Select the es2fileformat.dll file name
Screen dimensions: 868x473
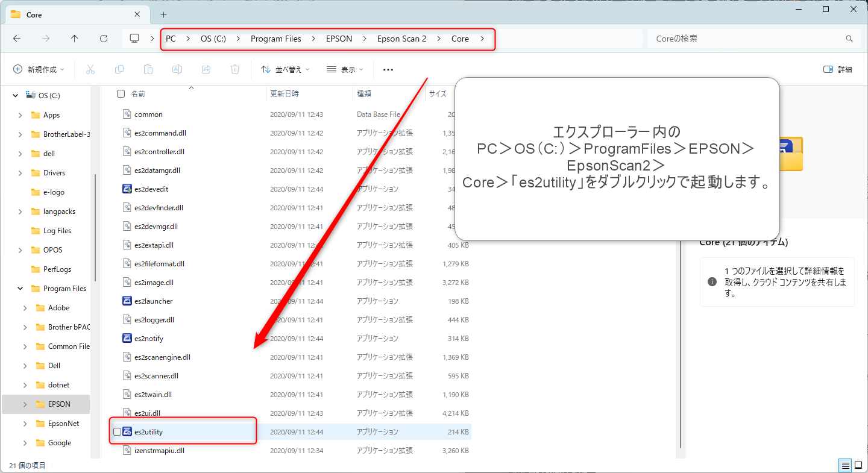pyautogui.click(x=160, y=263)
